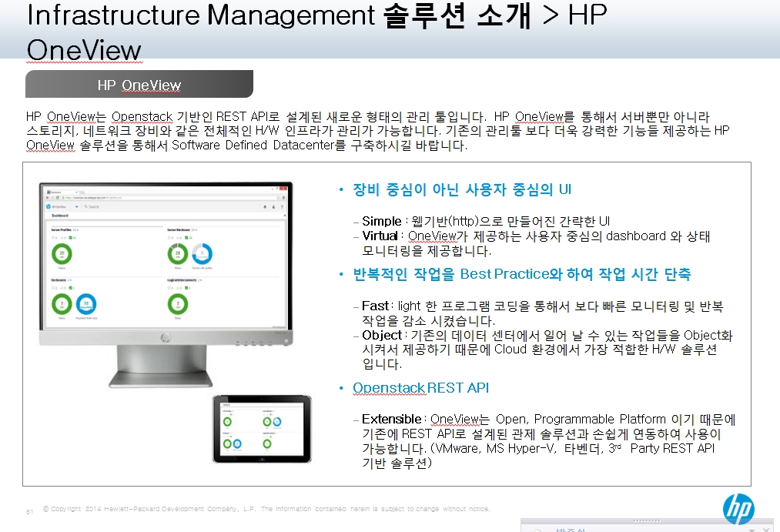The height and width of the screenshot is (532, 780).
Task: Click the HP logo on the slide
Action: (738, 509)
